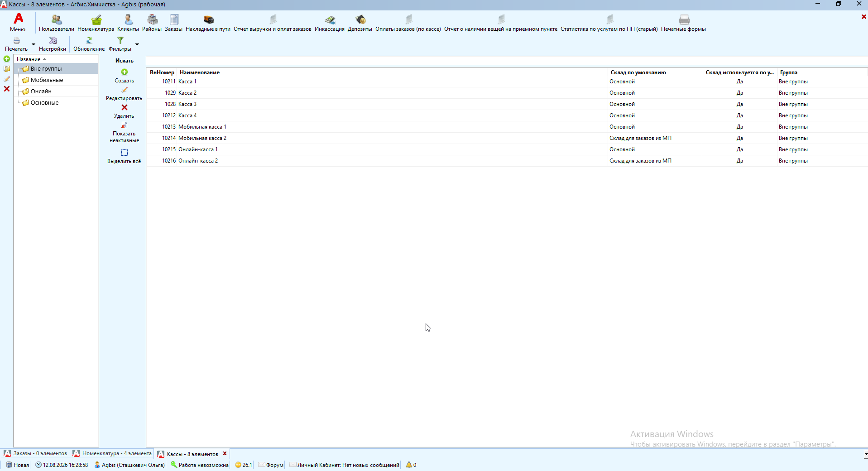Sort by Склад по умолчанию column header
This screenshot has width=868, height=471.
pyautogui.click(x=655, y=72)
